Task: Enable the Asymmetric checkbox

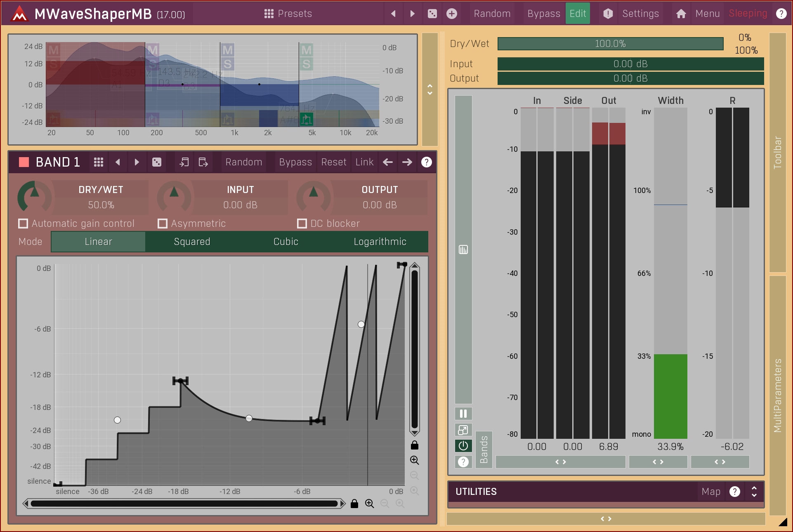Action: (163, 224)
